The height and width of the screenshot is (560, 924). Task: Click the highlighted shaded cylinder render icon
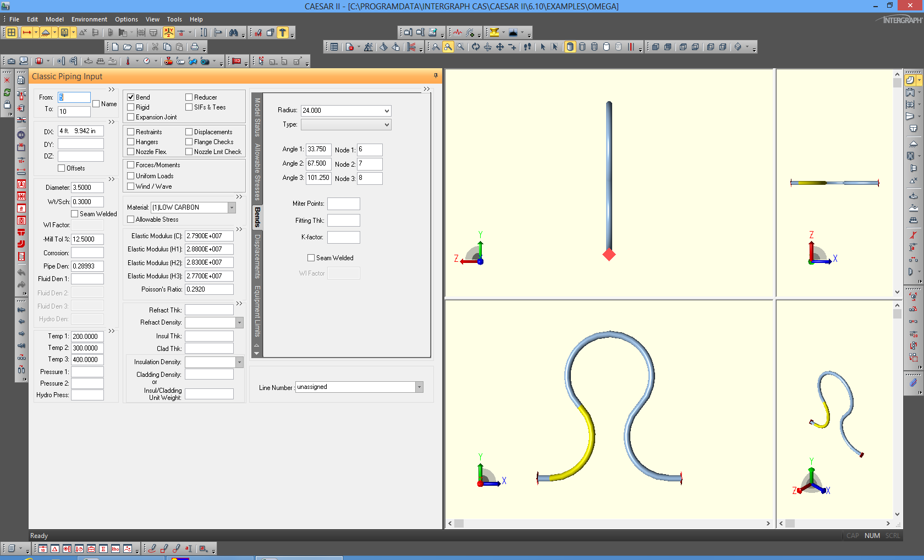570,47
